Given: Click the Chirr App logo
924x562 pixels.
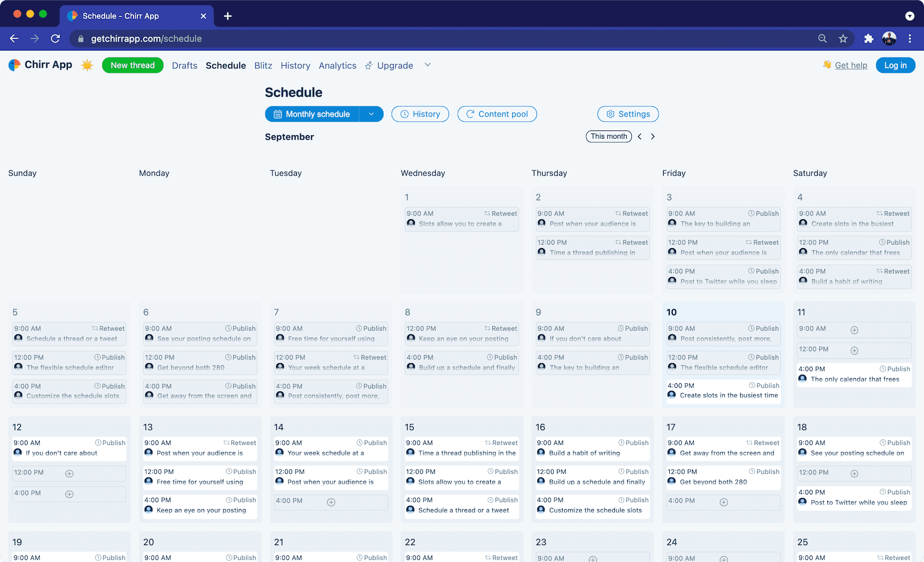Looking at the screenshot, I should 40,65.
